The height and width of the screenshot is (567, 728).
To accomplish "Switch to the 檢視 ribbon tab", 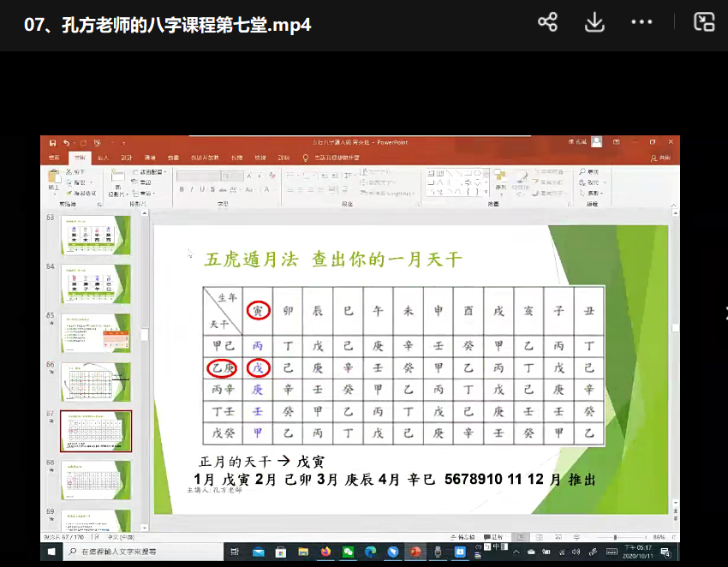I will (260, 158).
